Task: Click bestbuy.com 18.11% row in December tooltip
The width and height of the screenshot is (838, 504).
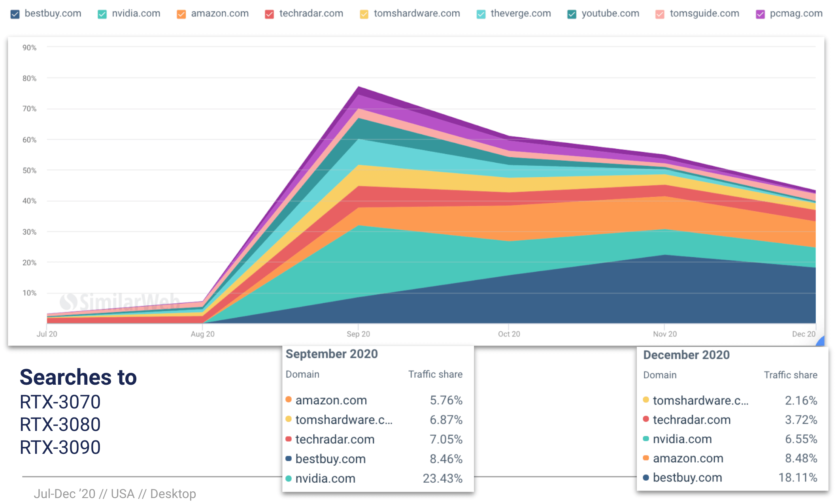Action: (730, 478)
